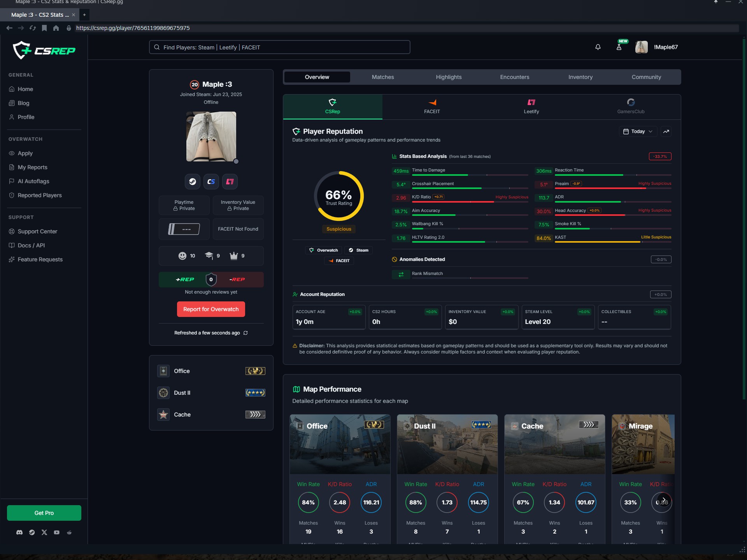Open the Leetify icon under the avatar
The height and width of the screenshot is (560, 747).
(230, 182)
